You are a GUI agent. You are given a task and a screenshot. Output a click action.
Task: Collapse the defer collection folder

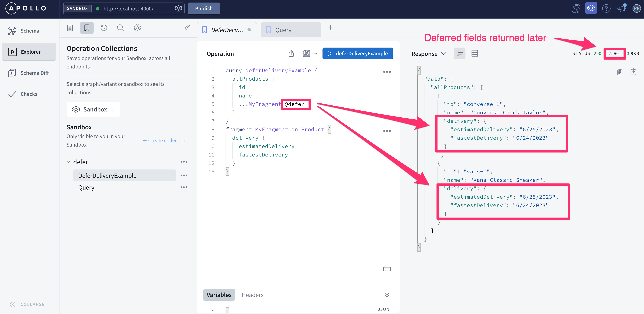(x=68, y=162)
